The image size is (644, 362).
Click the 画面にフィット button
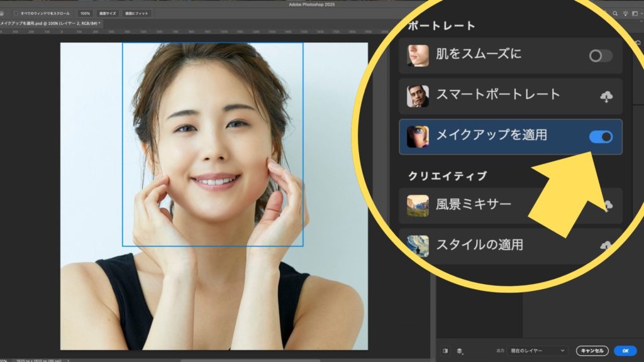click(136, 13)
